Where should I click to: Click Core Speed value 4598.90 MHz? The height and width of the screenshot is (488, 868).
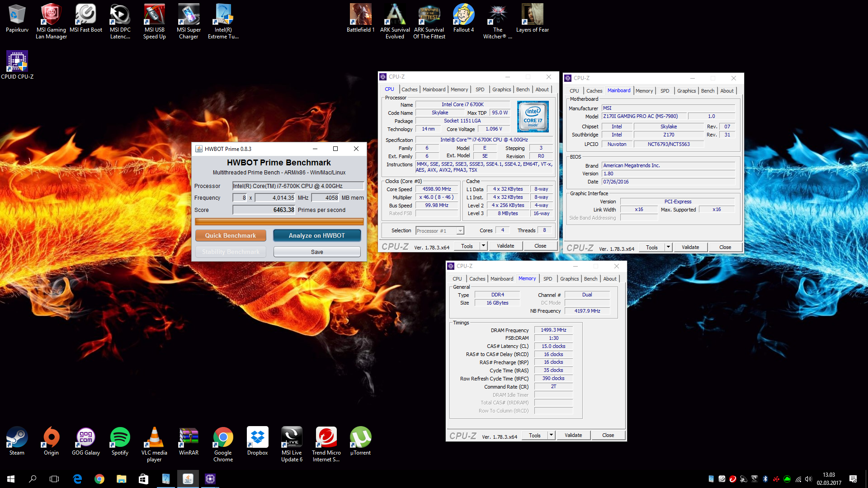pyautogui.click(x=437, y=189)
